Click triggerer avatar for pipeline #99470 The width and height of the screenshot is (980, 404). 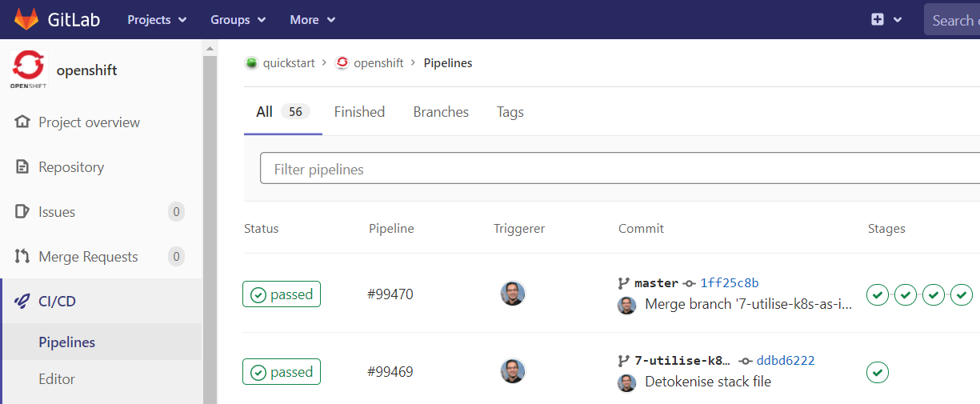point(512,294)
